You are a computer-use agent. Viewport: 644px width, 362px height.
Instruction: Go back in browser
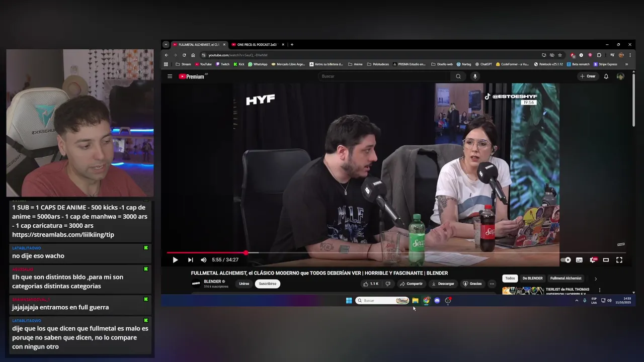coord(166,55)
